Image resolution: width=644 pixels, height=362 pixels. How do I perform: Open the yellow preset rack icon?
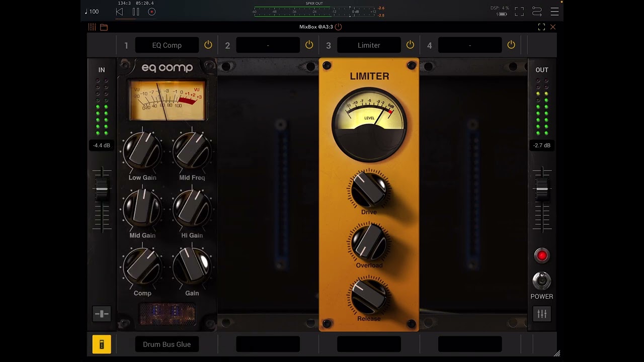point(102,344)
